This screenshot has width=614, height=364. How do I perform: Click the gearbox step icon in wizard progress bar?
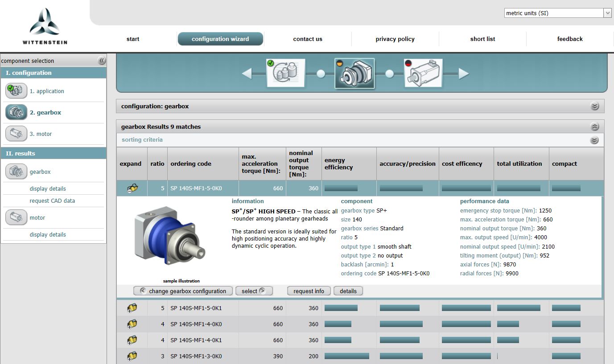tap(354, 74)
